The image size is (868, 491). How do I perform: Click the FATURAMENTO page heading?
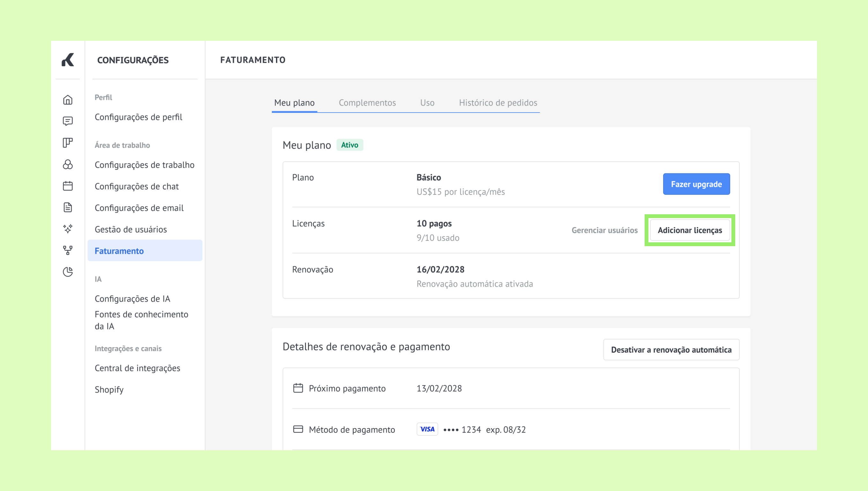pos(253,60)
